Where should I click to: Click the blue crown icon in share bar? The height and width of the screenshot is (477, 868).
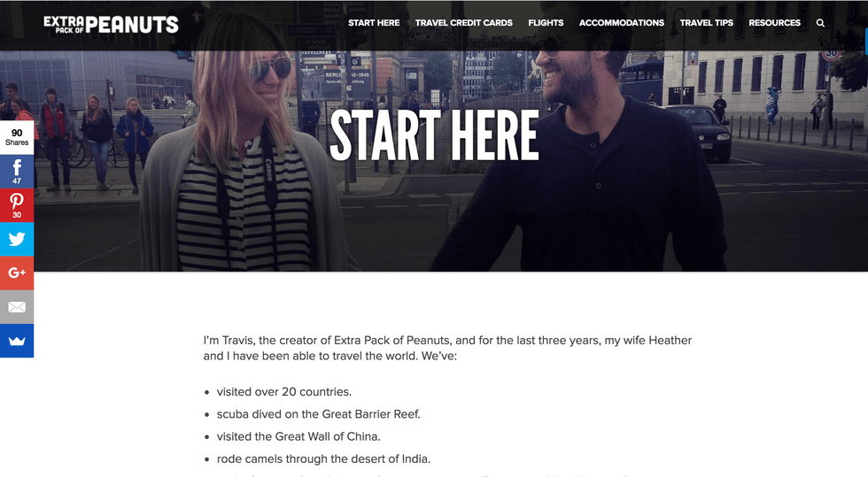click(x=17, y=341)
